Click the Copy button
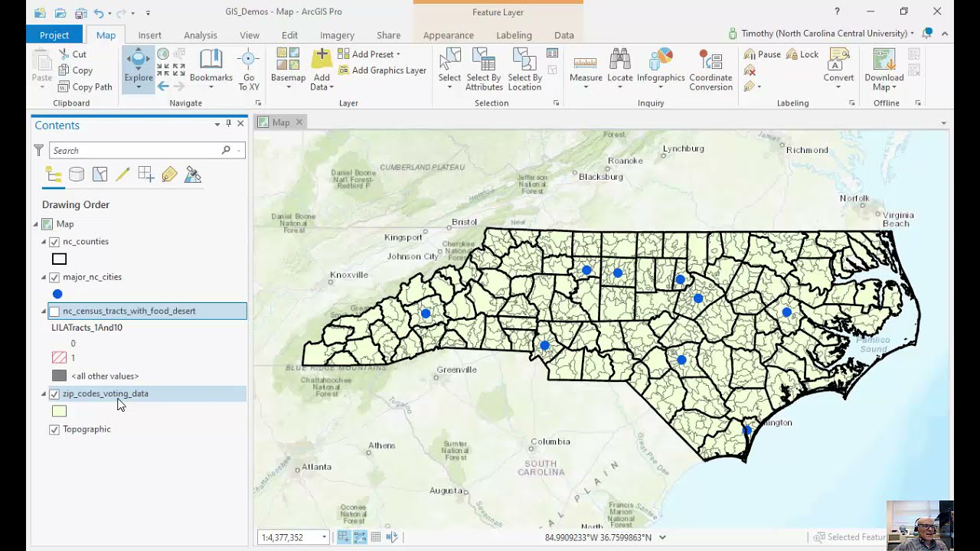 click(x=75, y=70)
